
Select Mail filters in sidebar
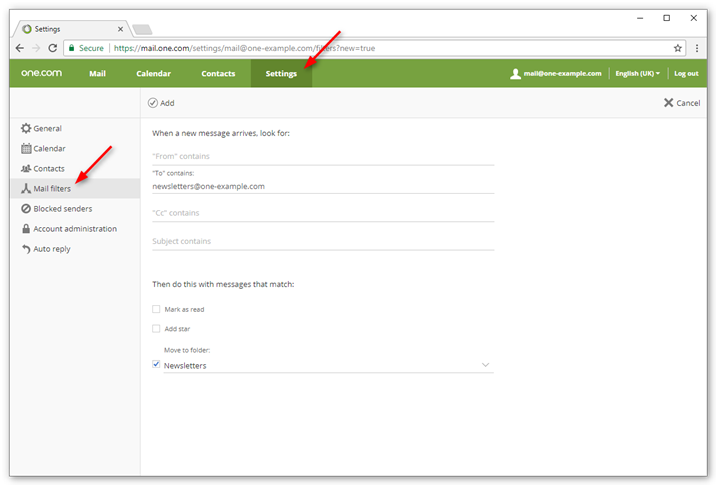pyautogui.click(x=75, y=189)
